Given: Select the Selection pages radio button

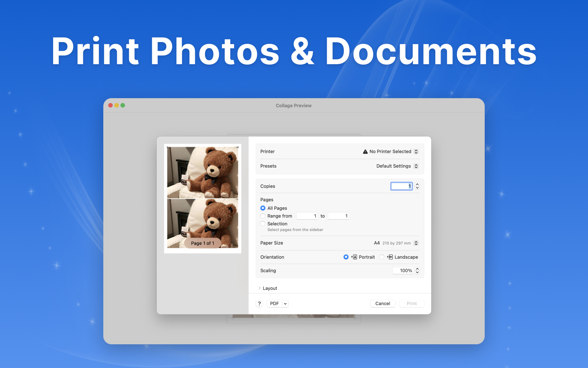Looking at the screenshot, I should point(263,224).
